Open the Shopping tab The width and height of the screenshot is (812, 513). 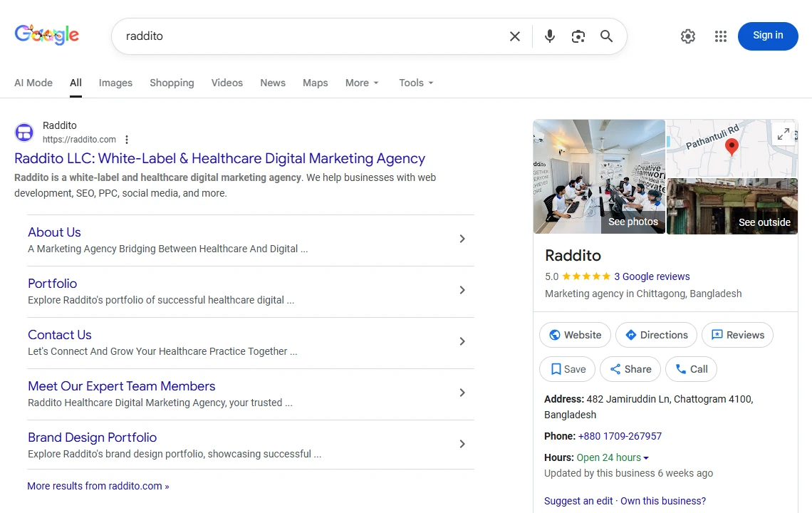(x=172, y=83)
